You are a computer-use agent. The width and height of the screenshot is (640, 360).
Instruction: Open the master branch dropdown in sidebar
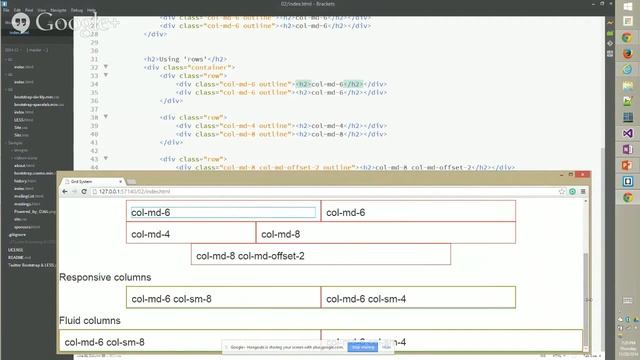[x=37, y=50]
